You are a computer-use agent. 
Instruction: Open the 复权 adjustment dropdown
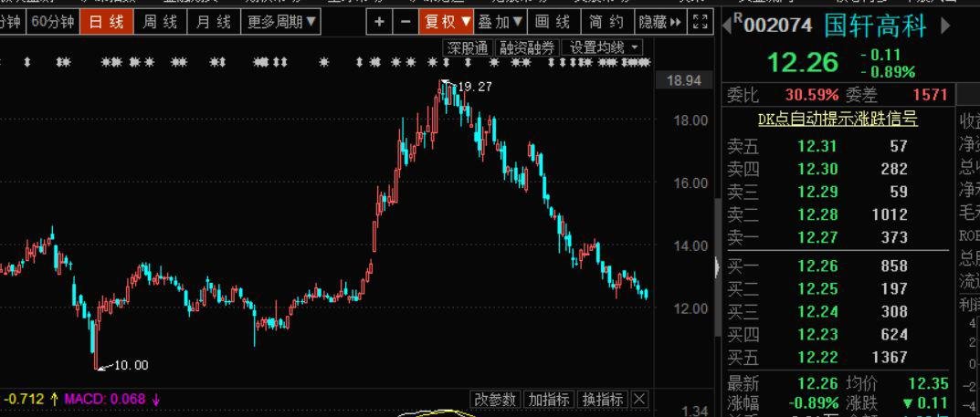pyautogui.click(x=447, y=22)
